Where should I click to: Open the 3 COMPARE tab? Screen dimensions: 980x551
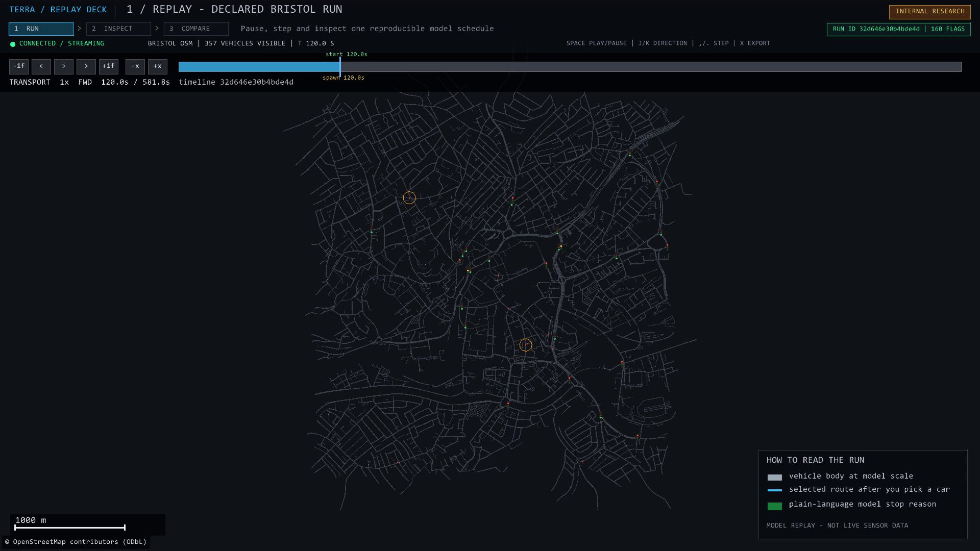(x=196, y=29)
